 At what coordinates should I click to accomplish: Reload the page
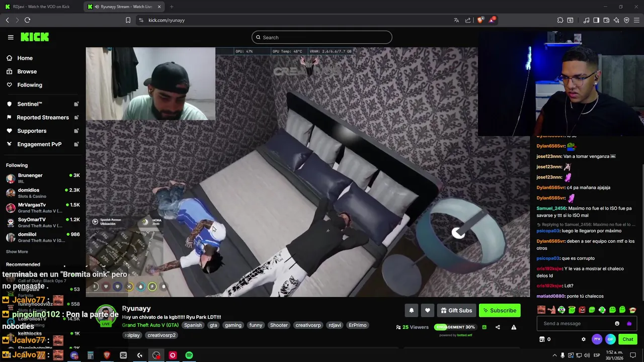(27, 20)
